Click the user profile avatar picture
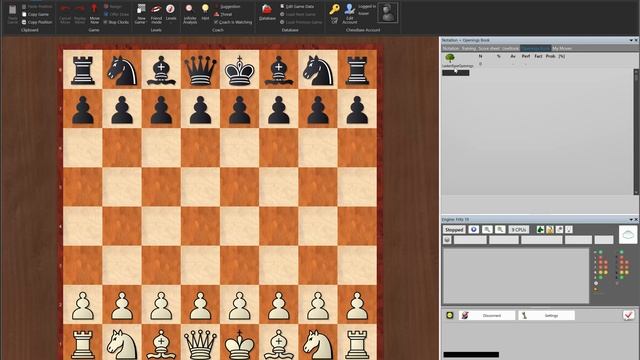The width and height of the screenshot is (640, 360). [x=387, y=13]
